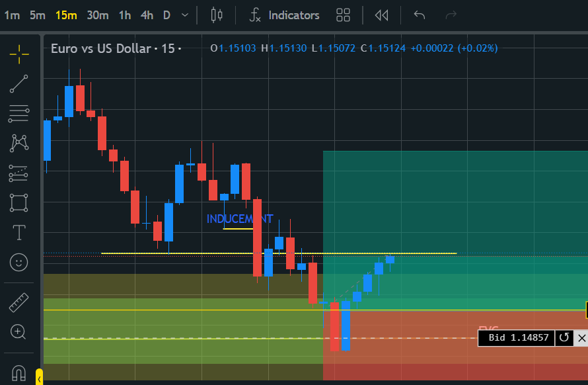Image resolution: width=588 pixels, height=385 pixels.
Task: Open the forecasting and position tools
Action: [19, 173]
